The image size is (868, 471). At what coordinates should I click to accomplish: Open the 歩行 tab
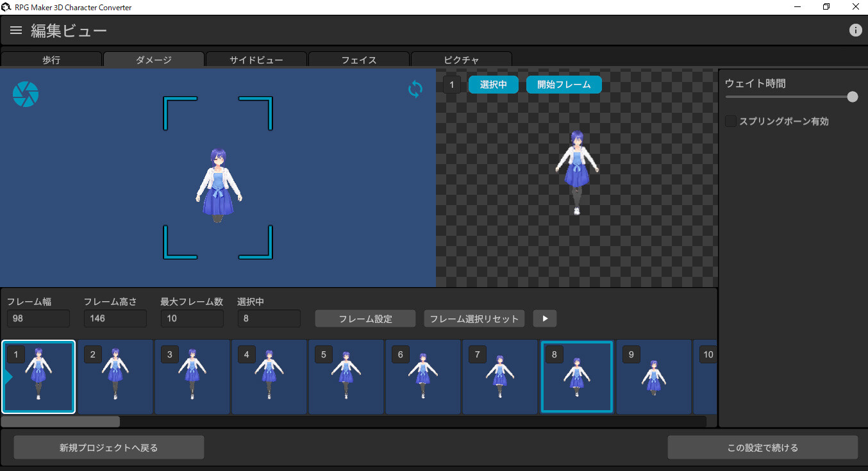[x=51, y=59]
